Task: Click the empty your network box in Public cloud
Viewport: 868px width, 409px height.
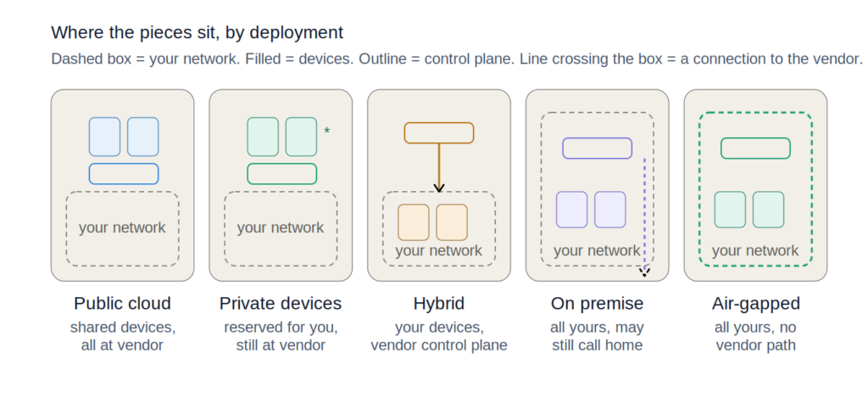Action: (x=122, y=229)
